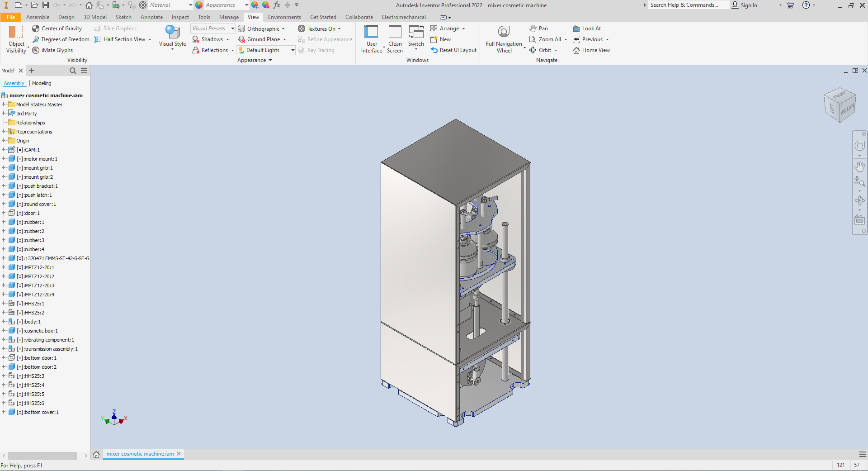Click Sign In link
The width and height of the screenshot is (868, 471).
point(745,5)
